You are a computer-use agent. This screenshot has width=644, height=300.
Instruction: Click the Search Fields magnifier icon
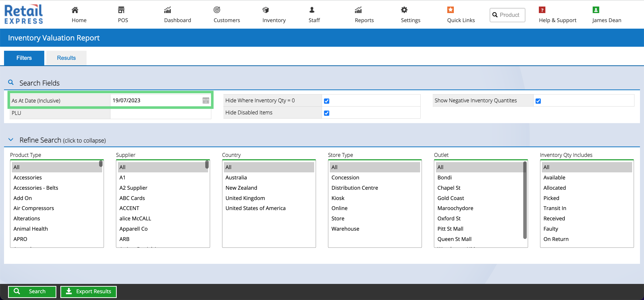(x=11, y=82)
